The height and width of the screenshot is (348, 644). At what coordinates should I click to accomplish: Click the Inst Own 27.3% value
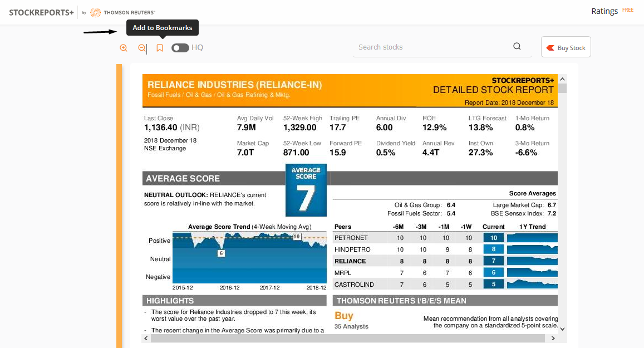pyautogui.click(x=480, y=153)
